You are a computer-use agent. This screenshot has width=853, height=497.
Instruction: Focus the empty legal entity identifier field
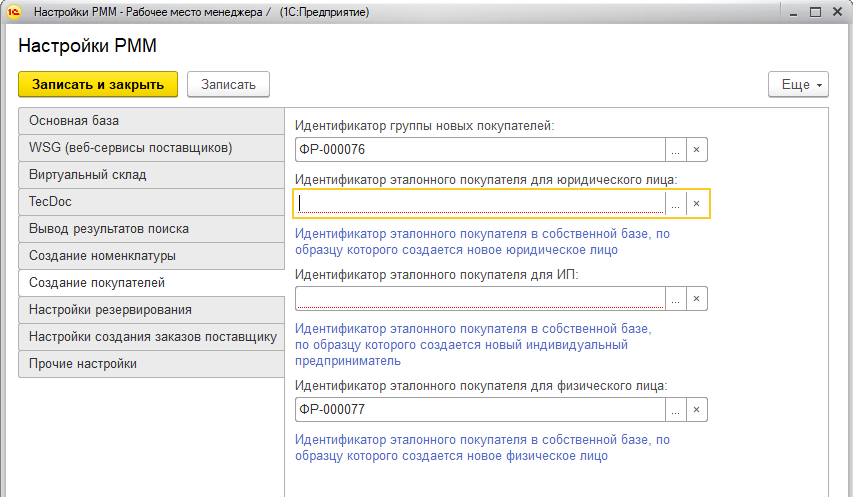tap(480, 203)
